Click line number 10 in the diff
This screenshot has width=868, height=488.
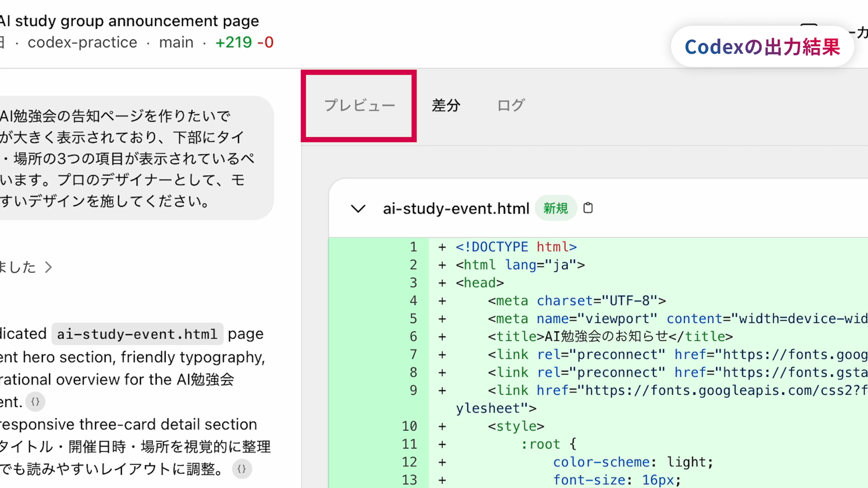coord(409,426)
